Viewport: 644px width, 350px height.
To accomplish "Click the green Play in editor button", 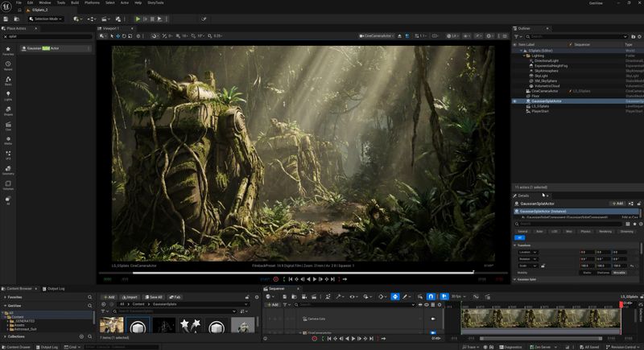I will point(138,19).
